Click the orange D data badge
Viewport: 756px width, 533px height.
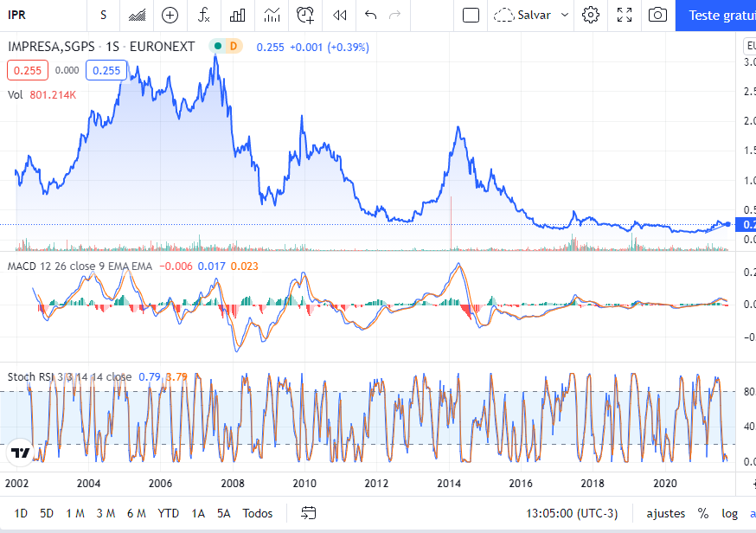coord(234,47)
